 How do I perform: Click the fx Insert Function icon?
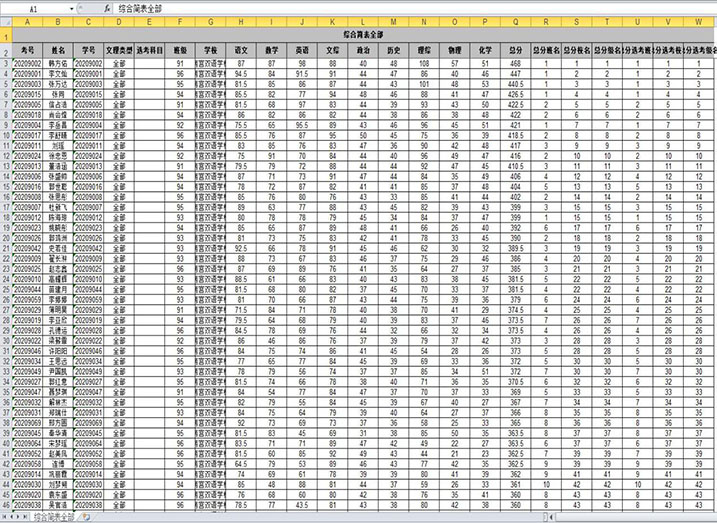107,7
